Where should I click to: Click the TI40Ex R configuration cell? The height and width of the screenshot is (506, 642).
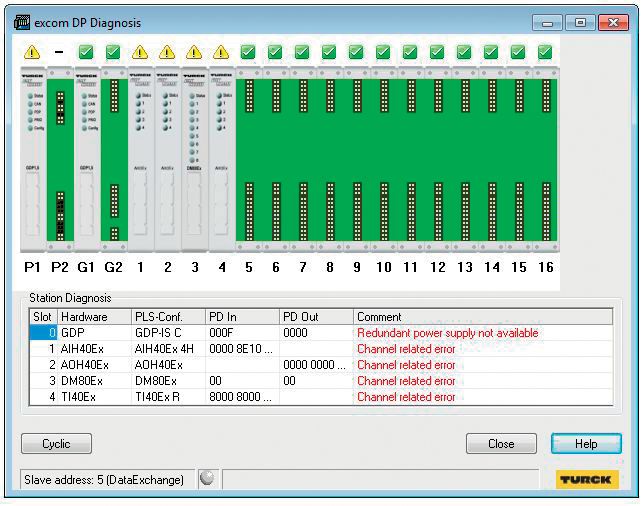pos(168,397)
